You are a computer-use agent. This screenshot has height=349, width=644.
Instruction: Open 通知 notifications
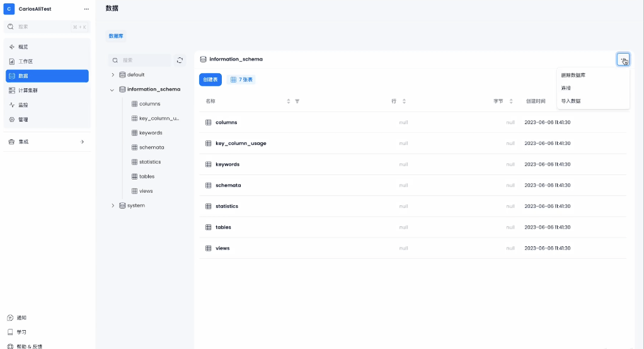pos(17,318)
